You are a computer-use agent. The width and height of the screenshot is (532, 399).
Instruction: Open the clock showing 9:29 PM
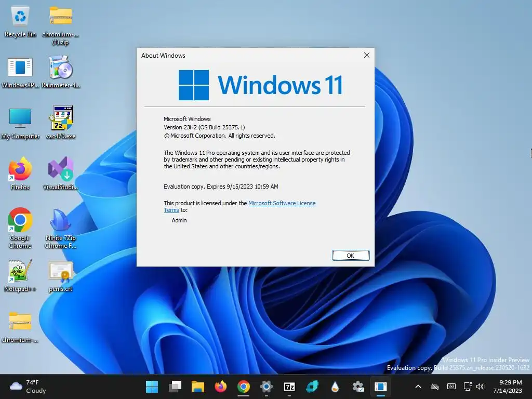tap(508, 387)
